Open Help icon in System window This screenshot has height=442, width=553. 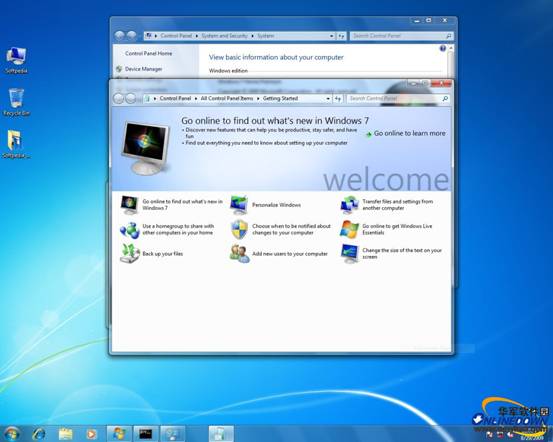coord(443,48)
